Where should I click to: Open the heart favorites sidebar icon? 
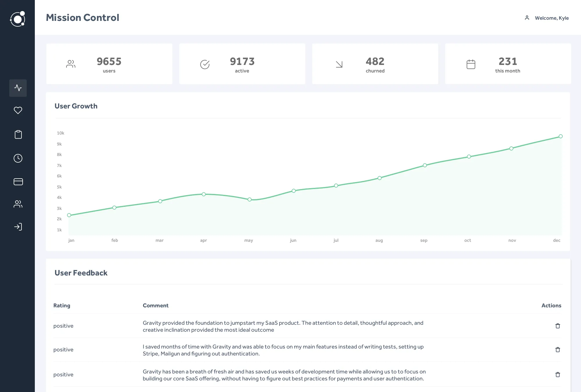coord(18,110)
